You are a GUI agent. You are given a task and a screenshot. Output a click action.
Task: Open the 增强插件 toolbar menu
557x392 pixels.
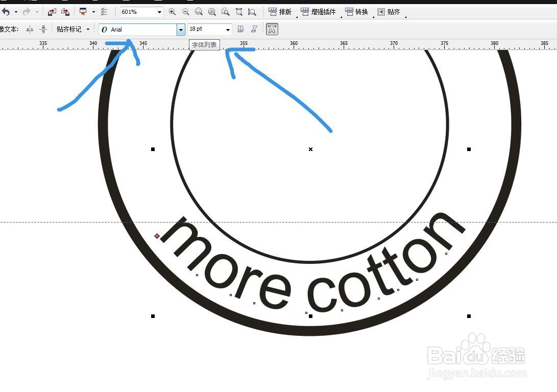click(x=318, y=12)
